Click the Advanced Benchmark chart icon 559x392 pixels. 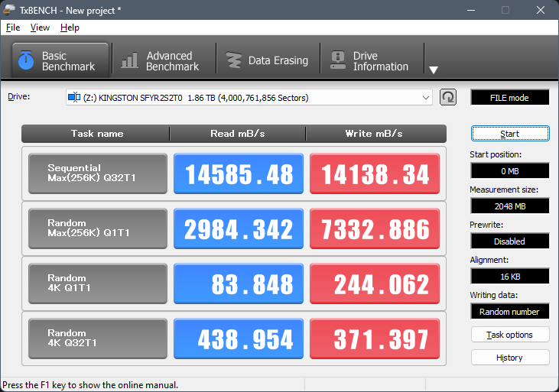[x=130, y=60]
